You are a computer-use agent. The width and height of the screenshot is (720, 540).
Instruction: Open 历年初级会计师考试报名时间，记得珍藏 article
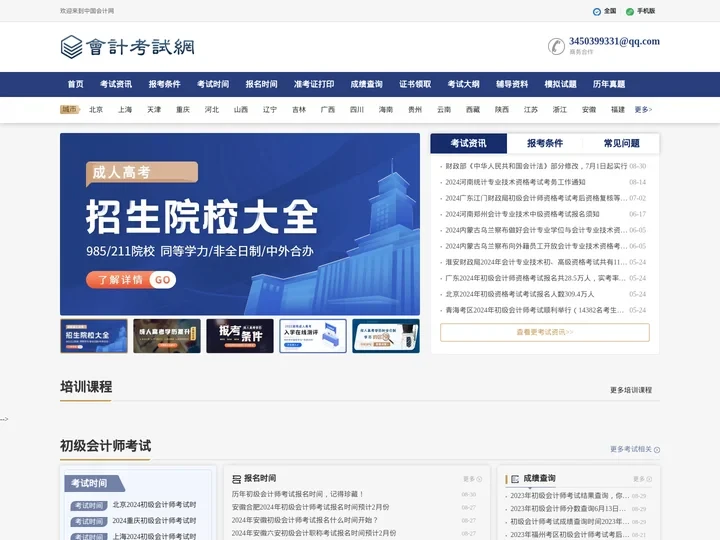(298, 494)
